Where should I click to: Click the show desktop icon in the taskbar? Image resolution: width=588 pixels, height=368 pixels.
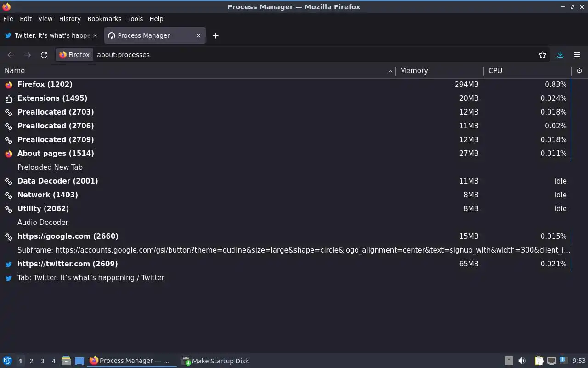point(79,361)
